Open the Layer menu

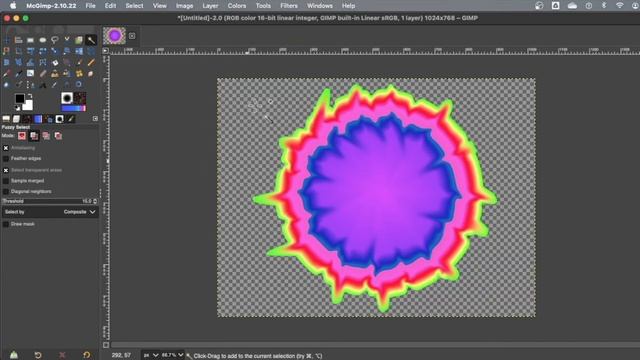[210, 6]
